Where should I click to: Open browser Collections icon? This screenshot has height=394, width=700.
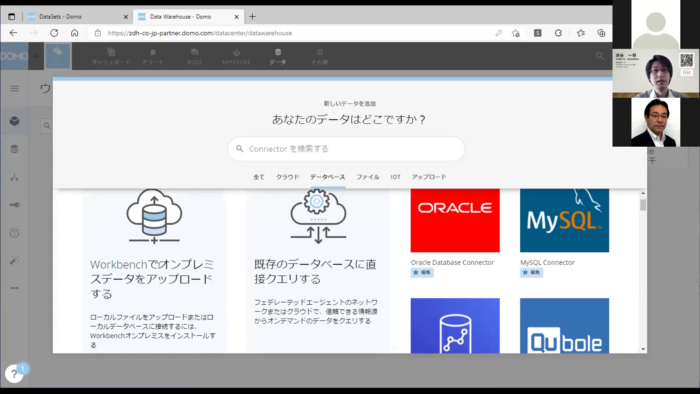click(x=601, y=33)
